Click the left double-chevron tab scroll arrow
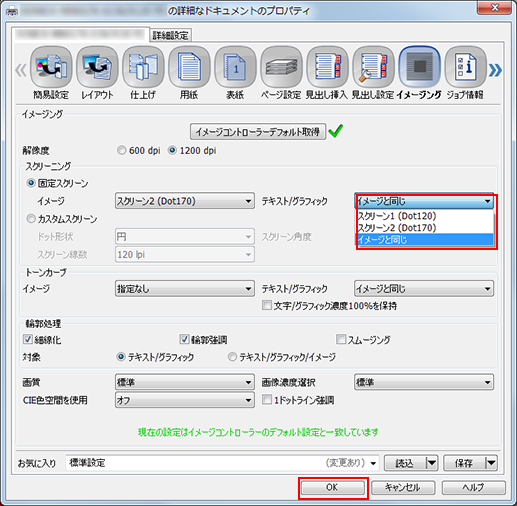 pos(21,70)
